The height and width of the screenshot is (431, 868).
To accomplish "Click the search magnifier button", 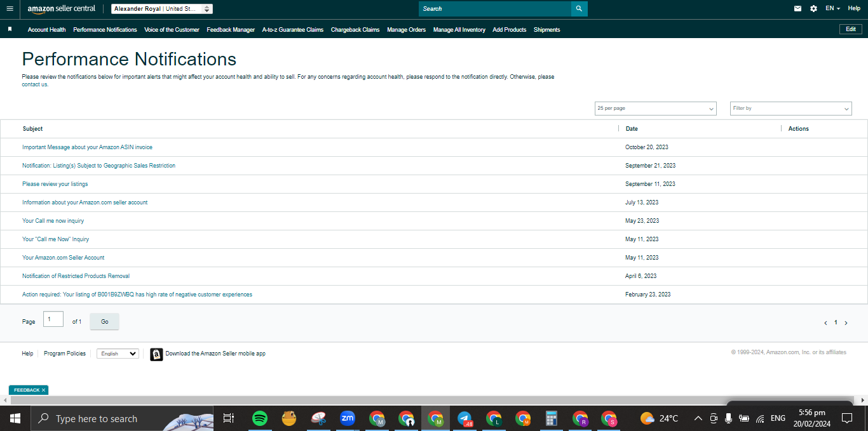I will (x=579, y=9).
